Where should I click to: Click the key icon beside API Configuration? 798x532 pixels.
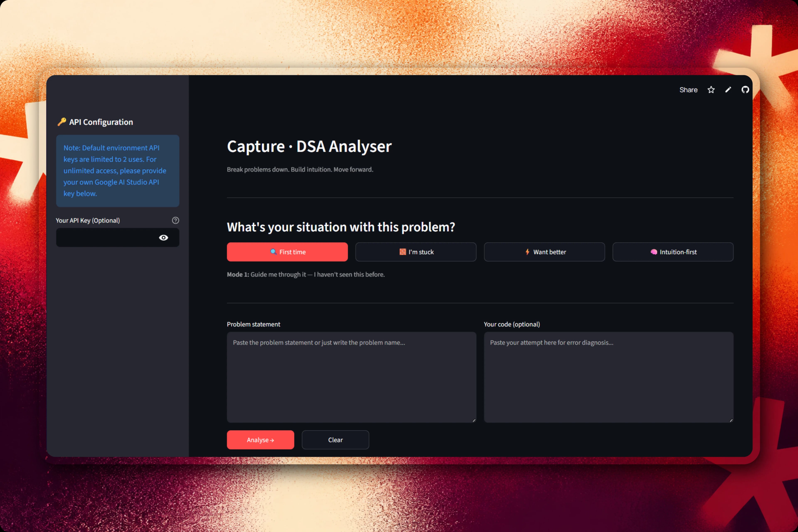click(62, 122)
